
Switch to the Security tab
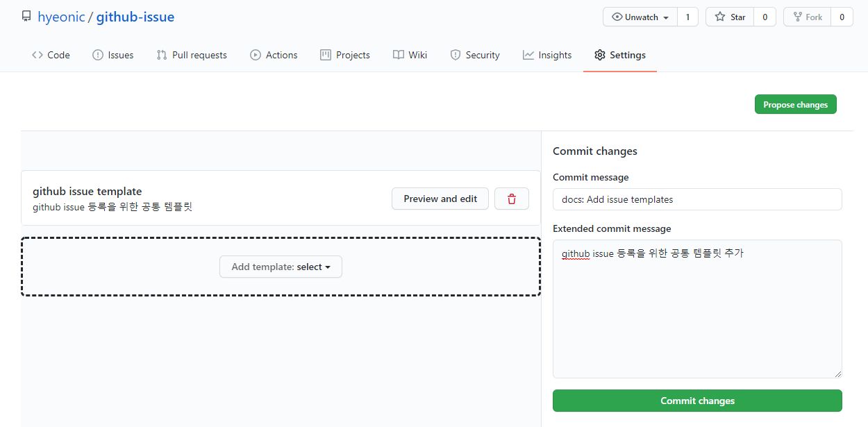pos(475,55)
